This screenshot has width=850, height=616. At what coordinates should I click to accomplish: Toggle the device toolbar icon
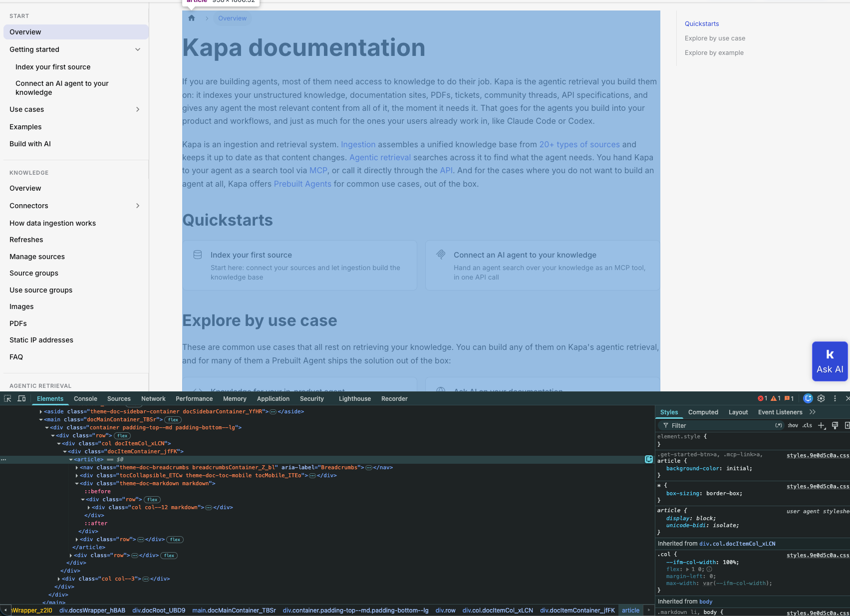[x=21, y=398]
